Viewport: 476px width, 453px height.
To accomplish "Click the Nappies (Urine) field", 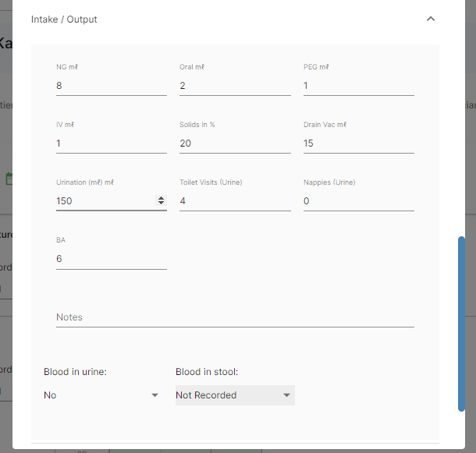I will (x=358, y=201).
